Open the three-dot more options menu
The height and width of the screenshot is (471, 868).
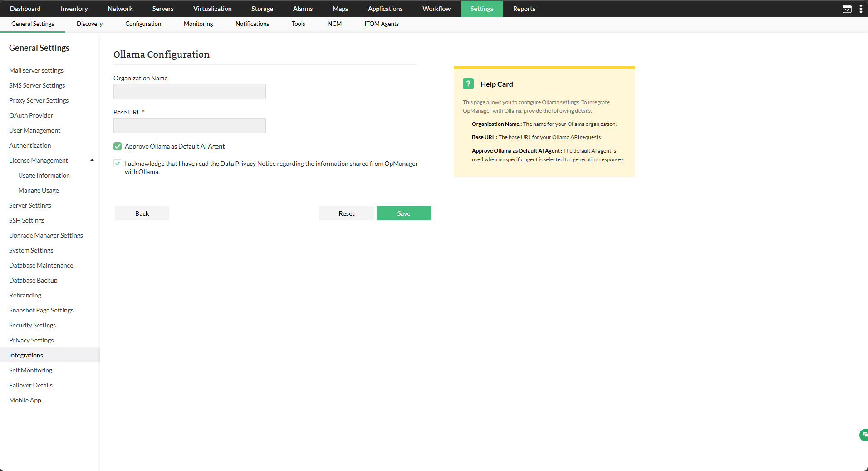pos(861,9)
